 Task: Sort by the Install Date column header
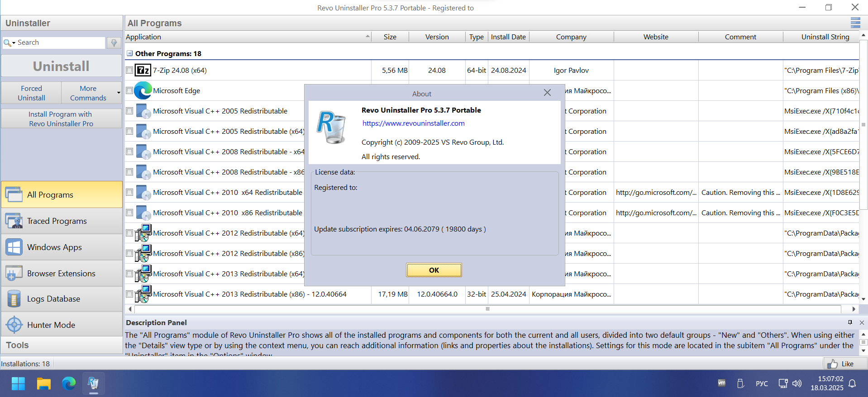[509, 37]
